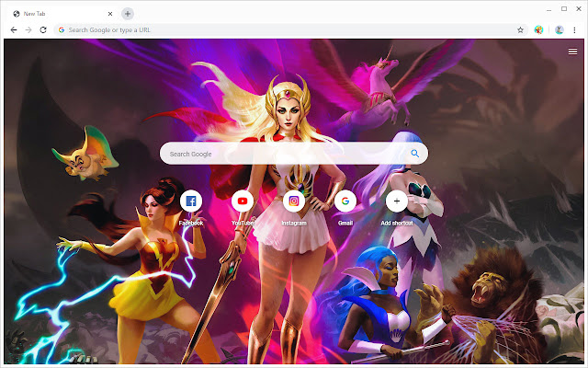Open the colorful extension icon in toolbar

pyautogui.click(x=539, y=30)
